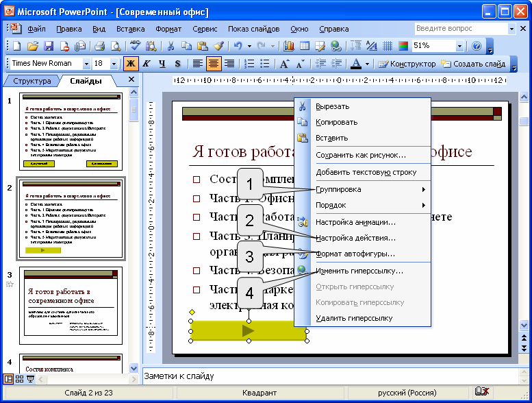Paste using the clipboard toolbar icon
Viewport: 532px width, 403px height.
[202, 46]
